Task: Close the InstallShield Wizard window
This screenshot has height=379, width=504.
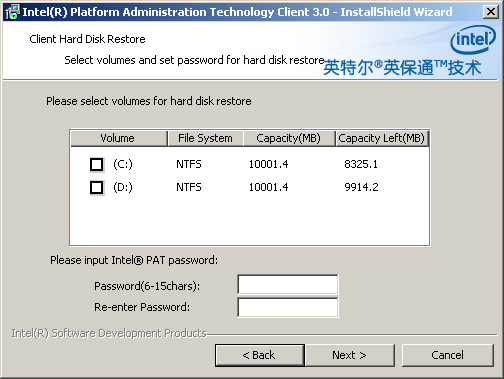Action: 491,12
